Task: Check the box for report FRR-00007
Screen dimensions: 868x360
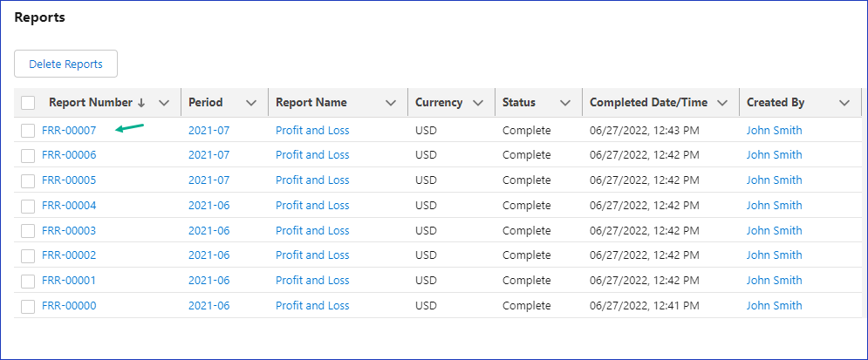Action: coord(28,131)
